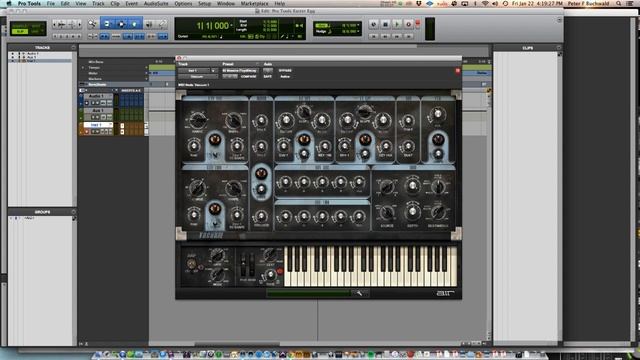Record-enable the Audio 1 track
Screen dimensions: 640x360
(x=87, y=103)
